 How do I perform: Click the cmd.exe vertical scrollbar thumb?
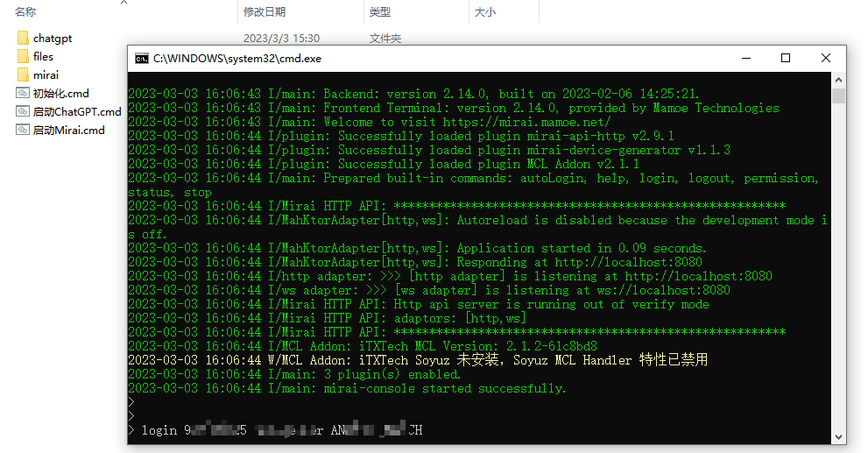click(839, 96)
